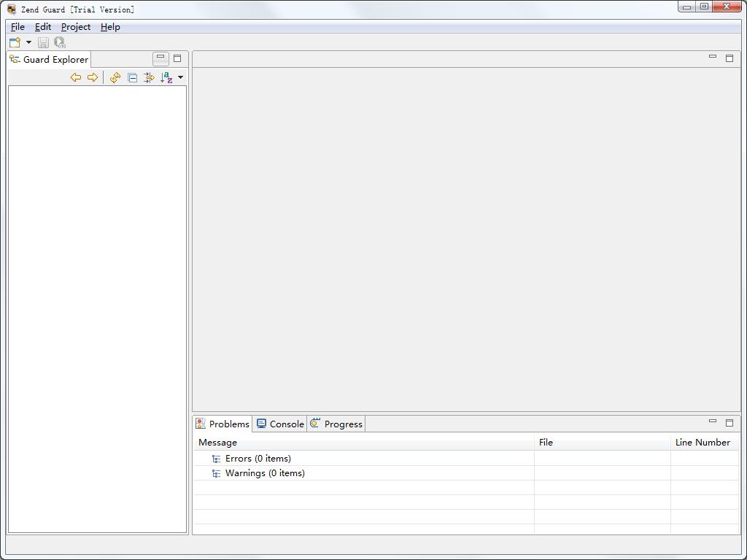Open the Help menu
The height and width of the screenshot is (560, 747).
click(110, 27)
